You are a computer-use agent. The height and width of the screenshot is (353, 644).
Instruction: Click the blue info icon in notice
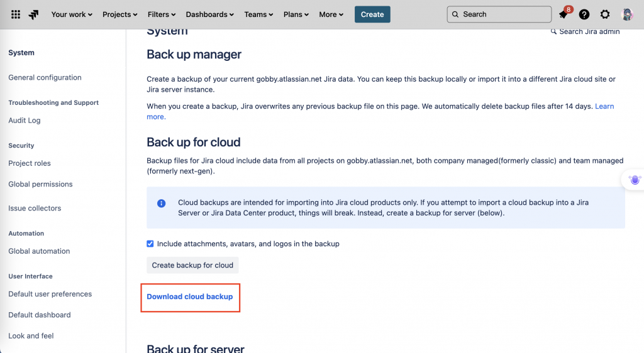coord(162,204)
